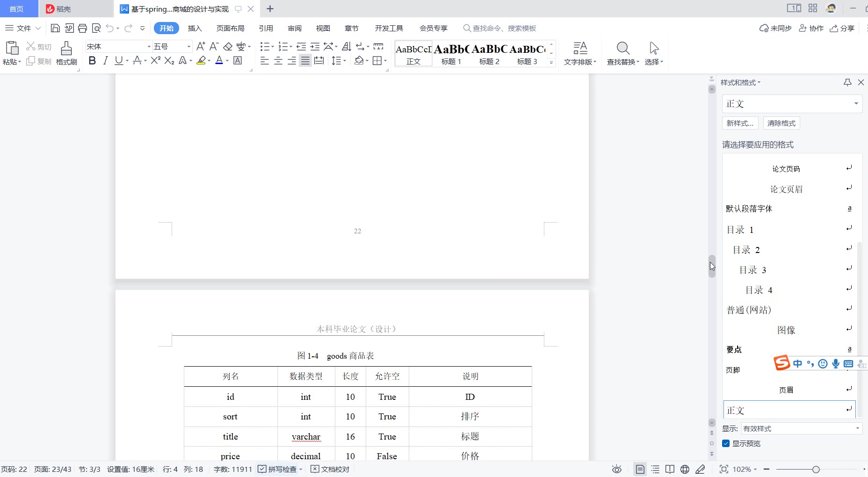
Task: Toggle page view layout button
Action: click(640, 469)
